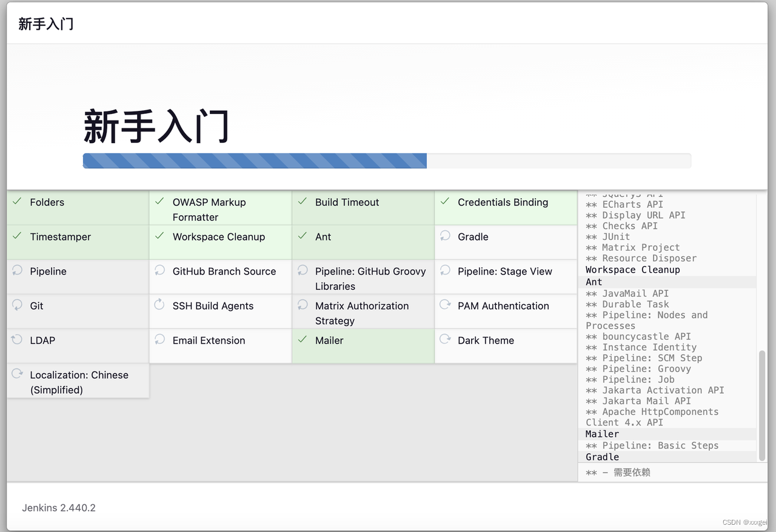Click the checkmark icon beside Workspace Cleanup

coord(159,236)
